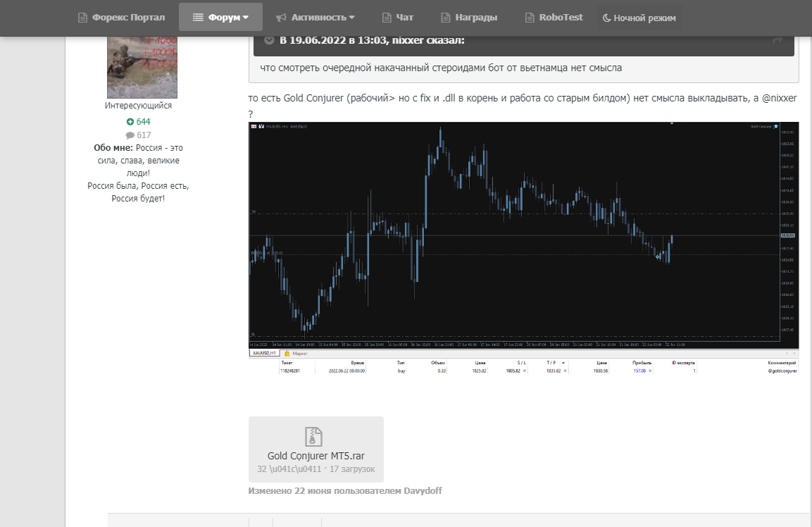Click the user avatar image
The height and width of the screenshot is (527, 812).
pyautogui.click(x=142, y=68)
